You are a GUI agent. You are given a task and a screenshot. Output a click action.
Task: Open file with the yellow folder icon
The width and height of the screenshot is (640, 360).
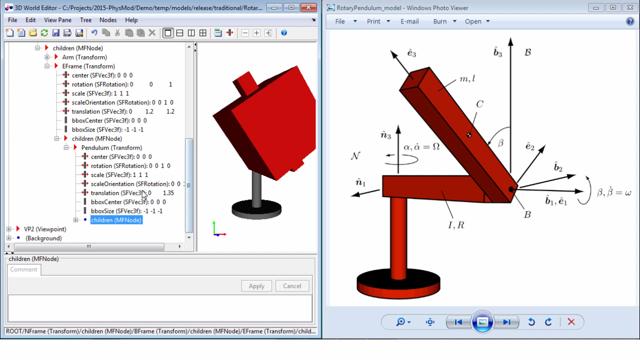[x=33, y=33]
